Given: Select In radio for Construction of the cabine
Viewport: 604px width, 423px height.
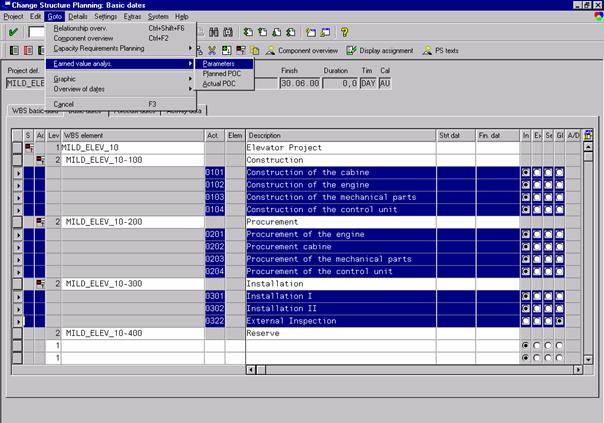Looking at the screenshot, I should [x=525, y=172].
